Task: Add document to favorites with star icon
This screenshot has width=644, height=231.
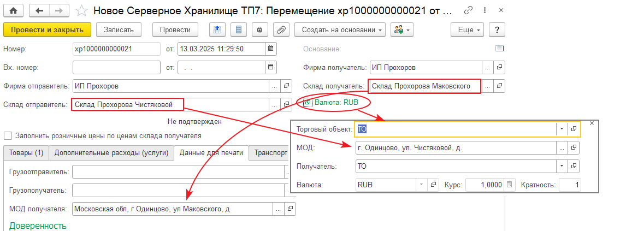Action: coord(81,10)
